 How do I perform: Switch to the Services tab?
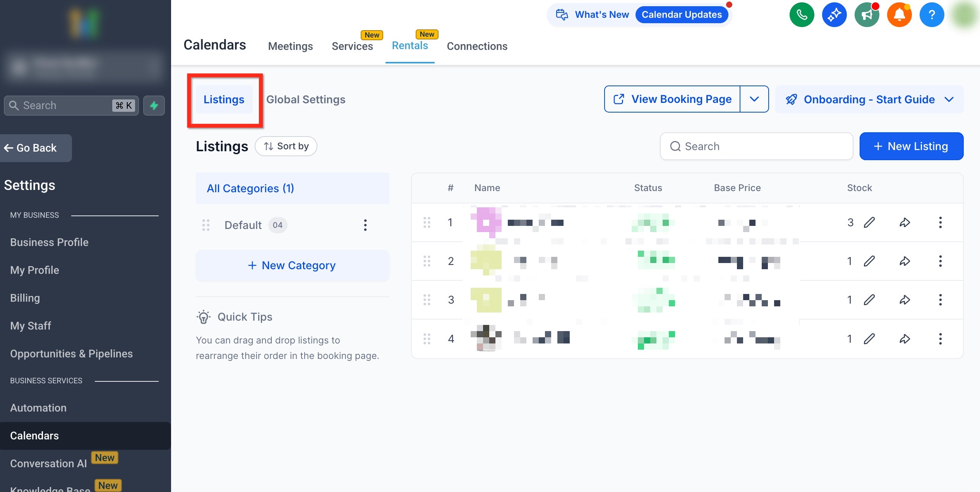pyautogui.click(x=352, y=46)
